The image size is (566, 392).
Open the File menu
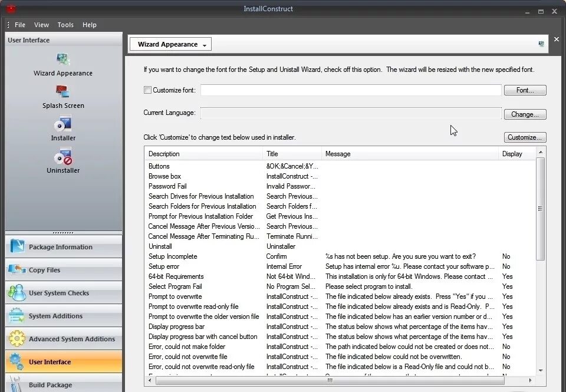(x=20, y=25)
